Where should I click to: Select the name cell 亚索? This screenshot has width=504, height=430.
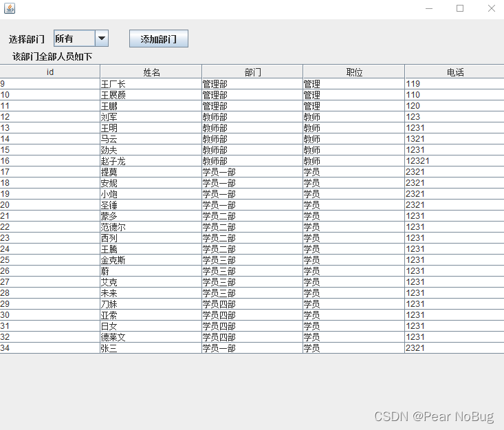(151, 315)
